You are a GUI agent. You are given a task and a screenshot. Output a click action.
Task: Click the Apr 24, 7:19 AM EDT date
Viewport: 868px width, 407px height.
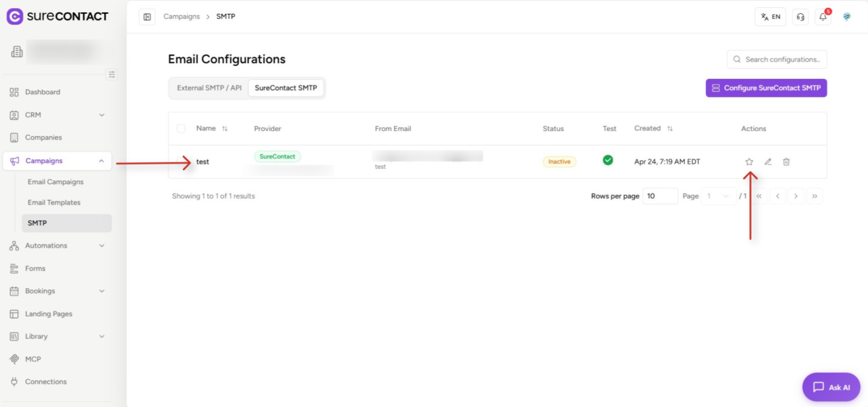click(667, 161)
